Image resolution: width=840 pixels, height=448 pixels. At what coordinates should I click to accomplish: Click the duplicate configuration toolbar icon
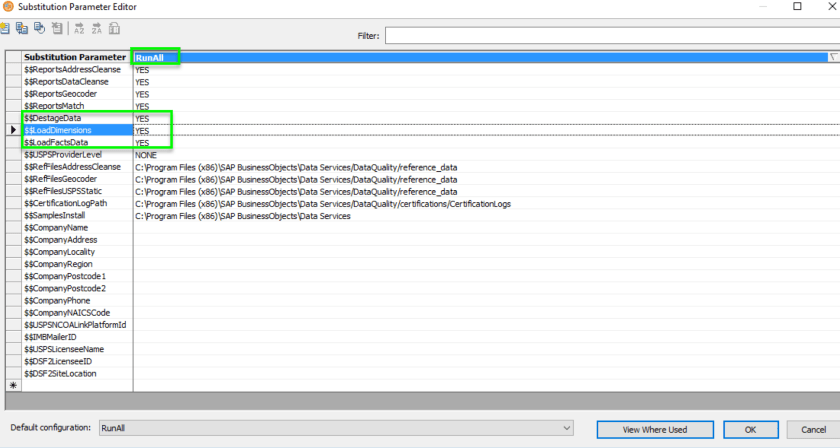[x=21, y=30]
